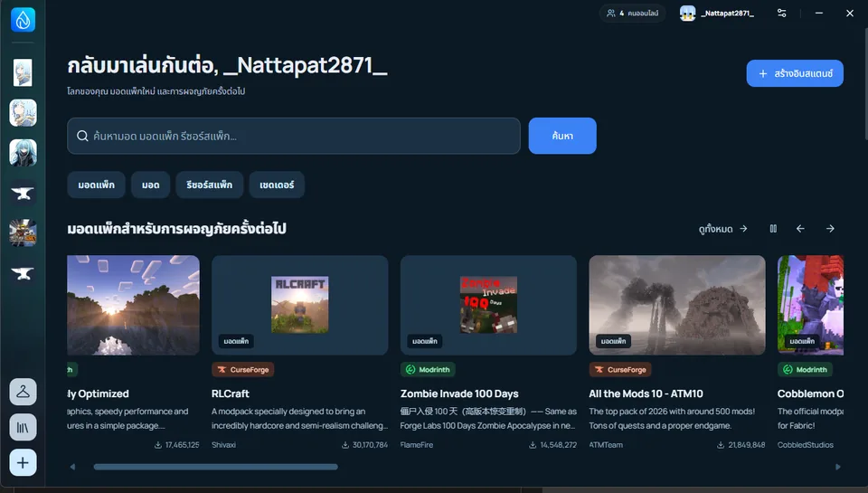
Task: Click the CurseForge badge under RLCraft
Action: click(243, 369)
